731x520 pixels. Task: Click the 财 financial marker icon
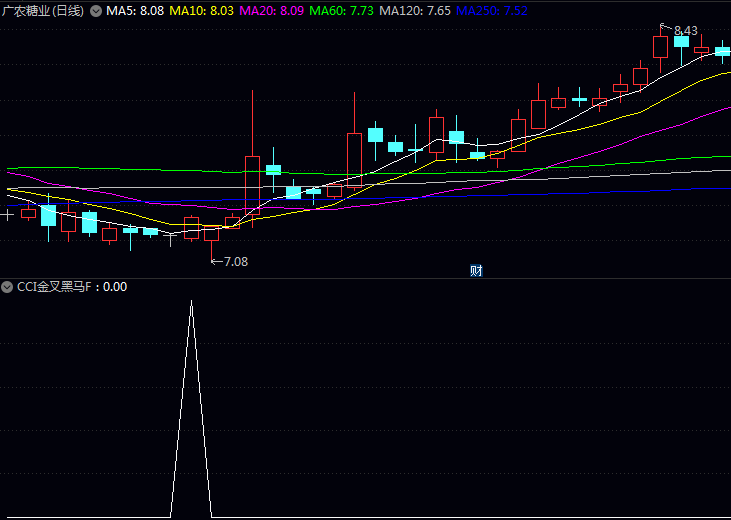tap(477, 270)
